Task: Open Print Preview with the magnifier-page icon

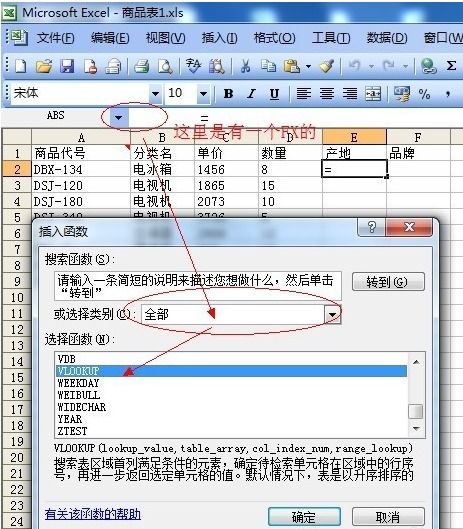Action: [x=165, y=66]
